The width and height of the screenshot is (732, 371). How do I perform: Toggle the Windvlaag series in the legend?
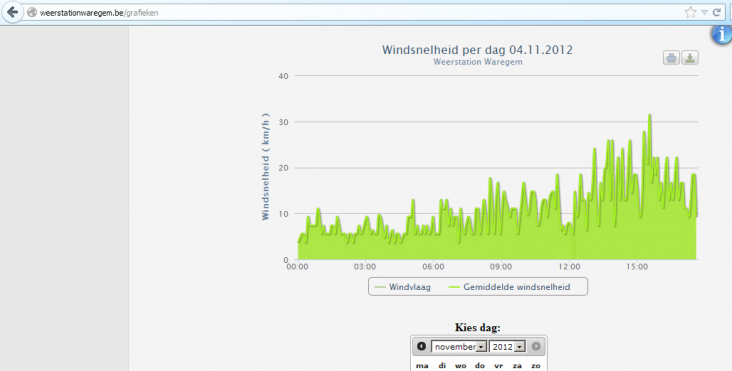click(x=402, y=287)
